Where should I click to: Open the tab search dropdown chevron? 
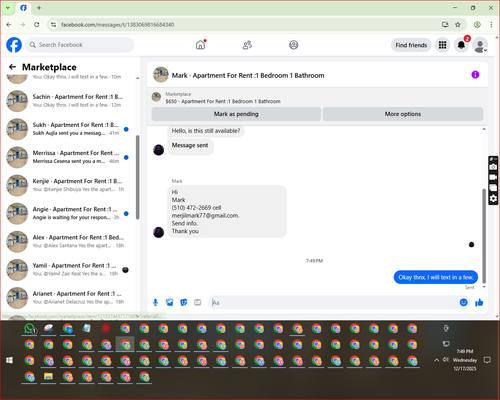click(8, 8)
